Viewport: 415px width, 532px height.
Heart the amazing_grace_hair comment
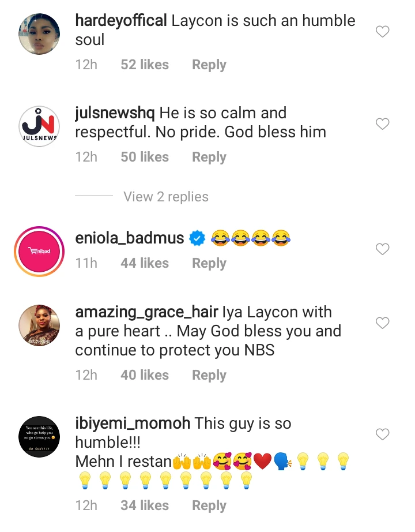click(383, 323)
